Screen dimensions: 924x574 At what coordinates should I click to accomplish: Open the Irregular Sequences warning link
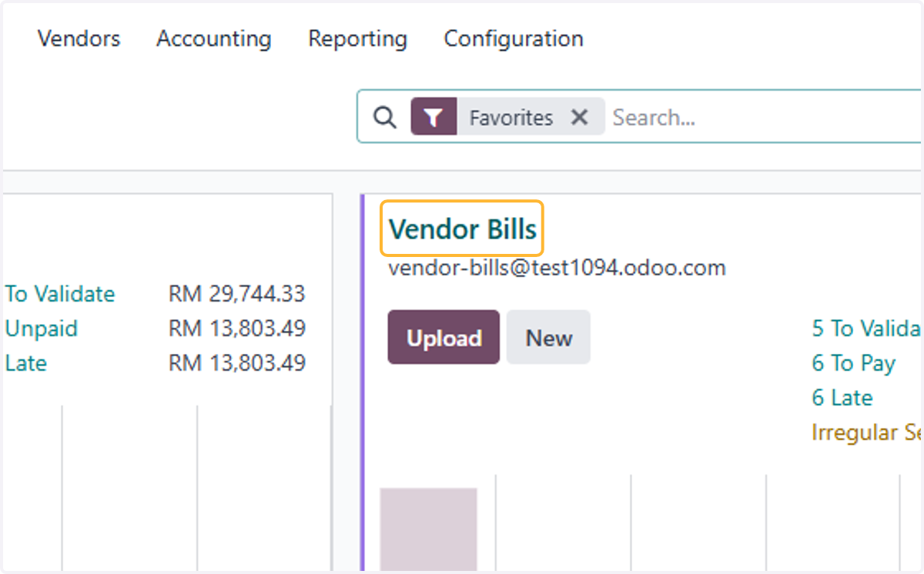(867, 432)
